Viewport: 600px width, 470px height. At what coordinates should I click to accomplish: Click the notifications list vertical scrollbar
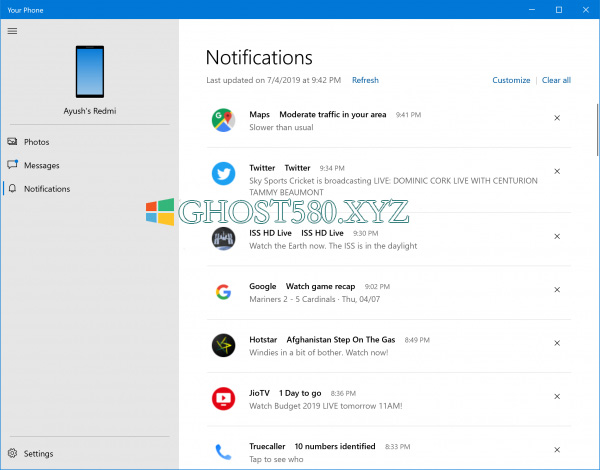click(x=597, y=130)
